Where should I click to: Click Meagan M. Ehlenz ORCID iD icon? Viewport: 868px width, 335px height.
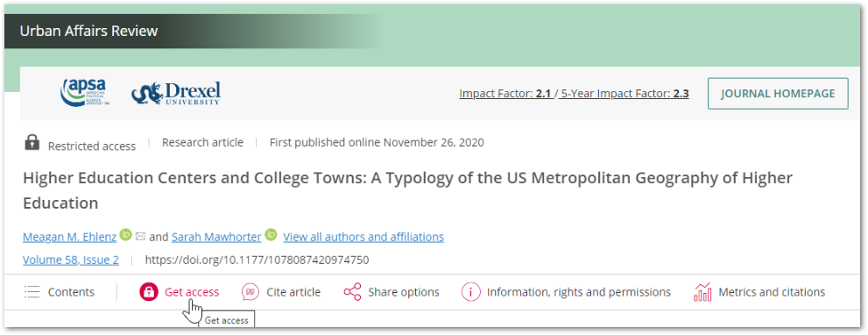click(125, 235)
